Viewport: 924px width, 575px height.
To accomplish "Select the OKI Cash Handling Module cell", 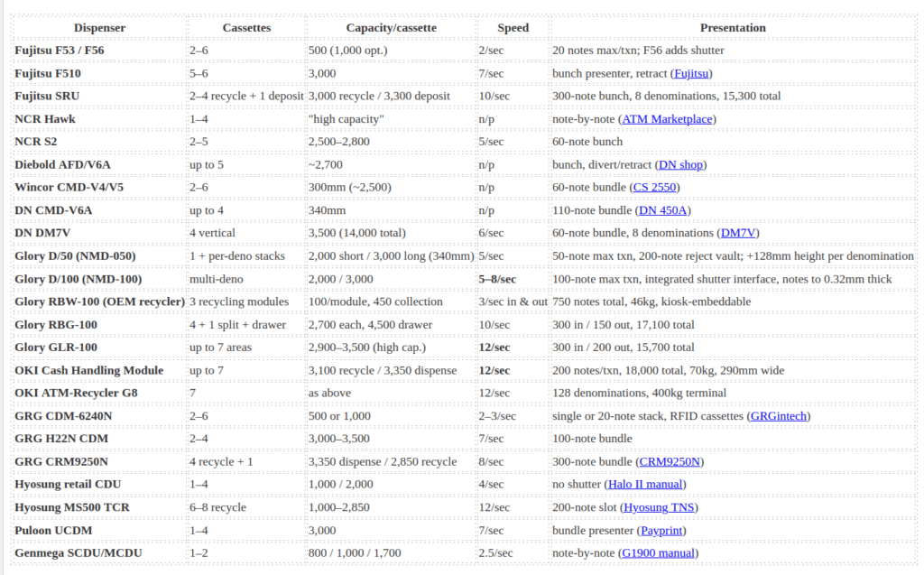I will [99, 370].
